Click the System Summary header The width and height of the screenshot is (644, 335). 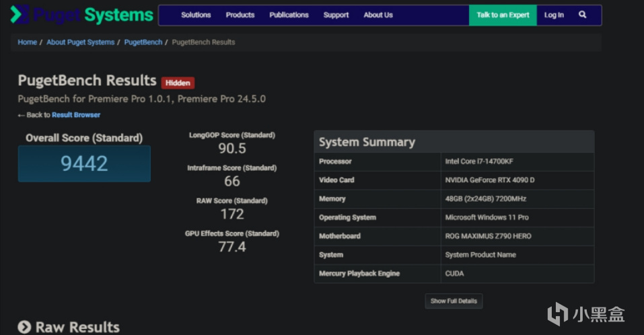454,142
